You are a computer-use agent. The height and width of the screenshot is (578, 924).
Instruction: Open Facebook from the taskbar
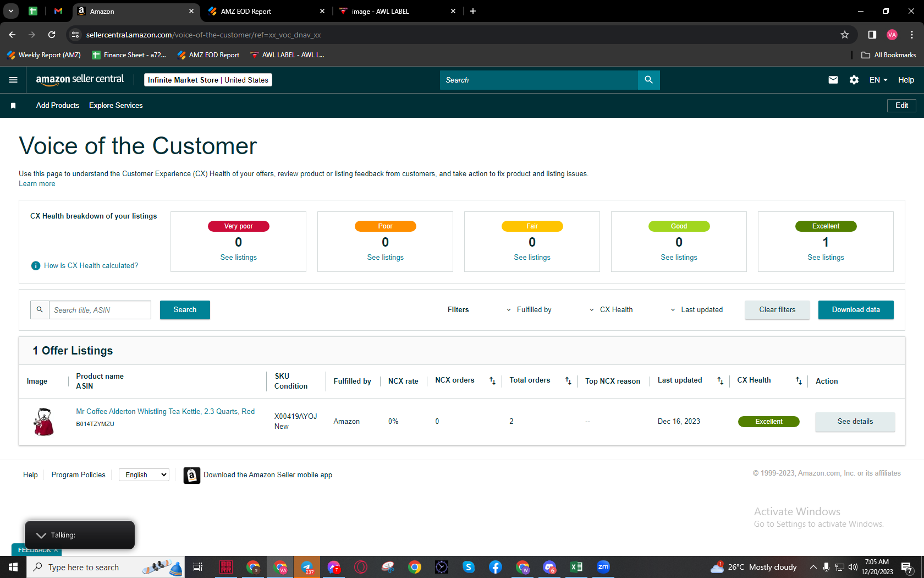pos(496,567)
